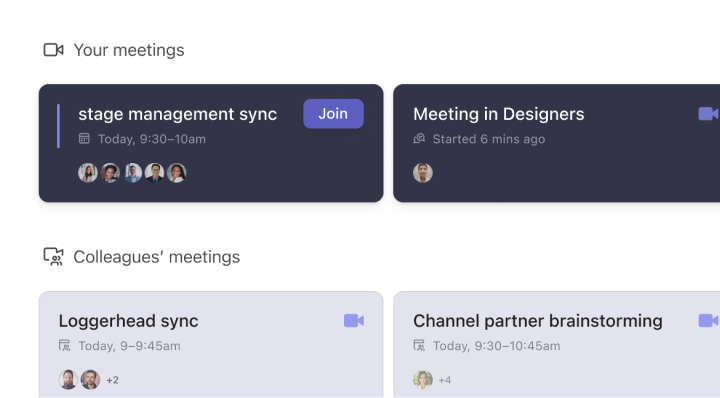Viewport: 720px width, 398px height.
Task: Click fifth attendee avatar in stage management sync
Action: click(x=176, y=173)
